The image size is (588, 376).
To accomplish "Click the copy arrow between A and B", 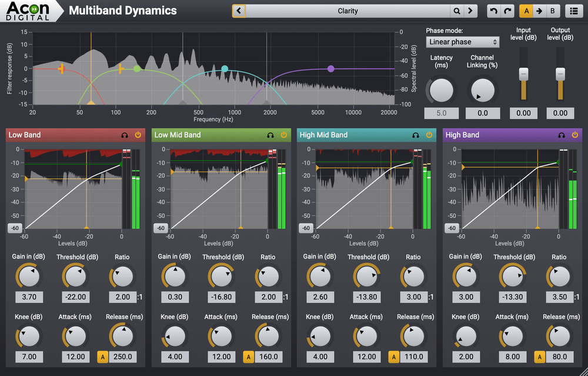I will click(539, 11).
